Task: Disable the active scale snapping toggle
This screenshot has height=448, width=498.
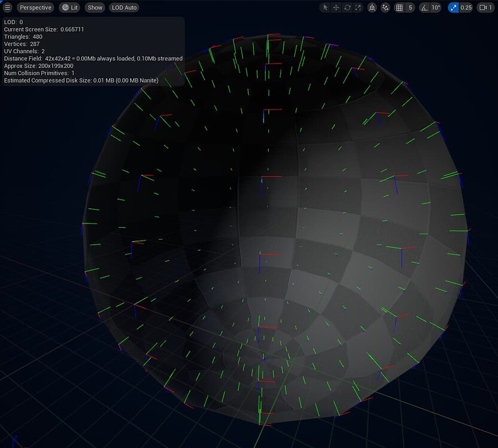Action: [453, 7]
